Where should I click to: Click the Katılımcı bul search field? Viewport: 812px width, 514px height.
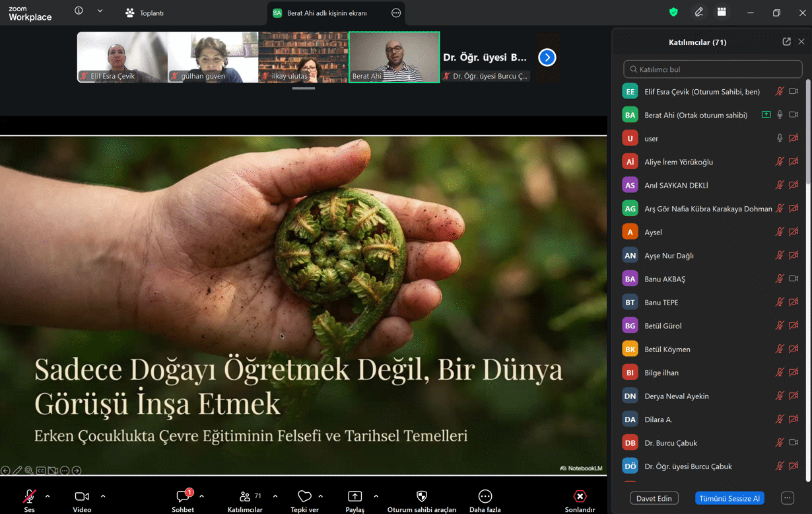coord(713,69)
